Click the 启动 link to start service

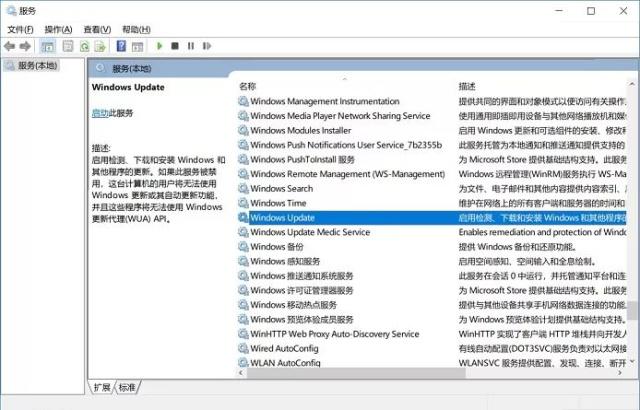[99, 113]
